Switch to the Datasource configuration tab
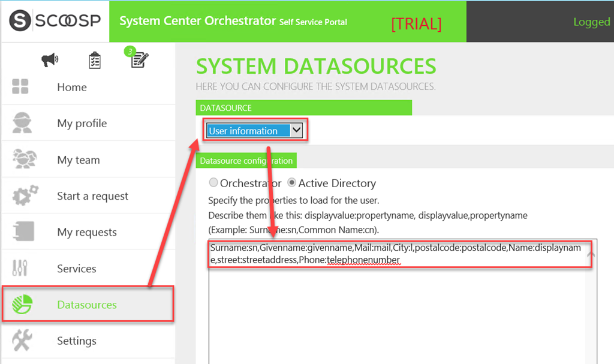Screen dimensions: 614x364 (x=246, y=161)
